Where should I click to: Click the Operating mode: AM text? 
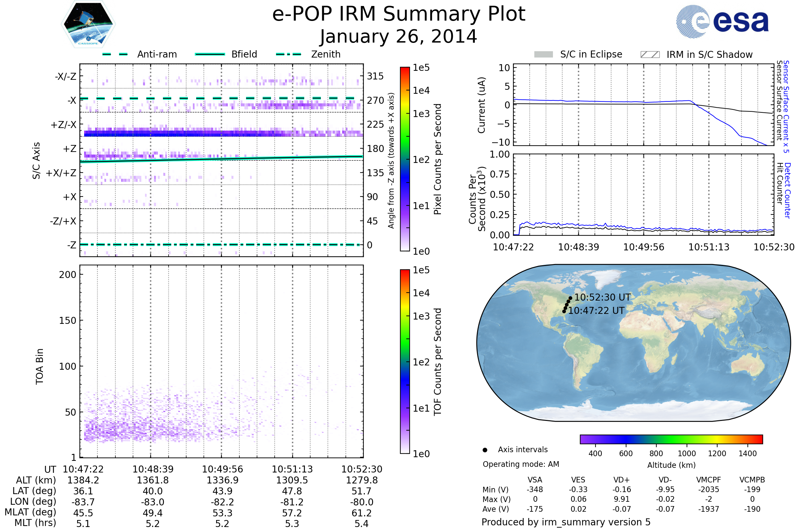[521, 464]
